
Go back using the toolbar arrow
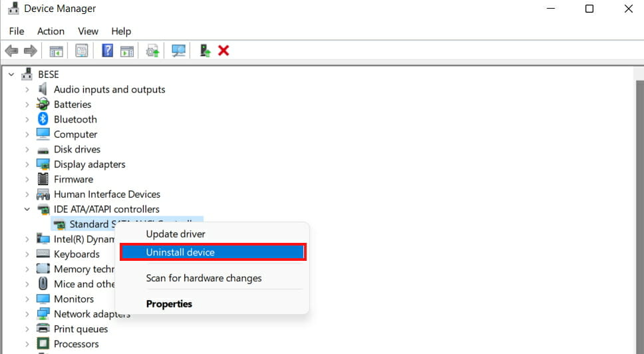[x=11, y=51]
